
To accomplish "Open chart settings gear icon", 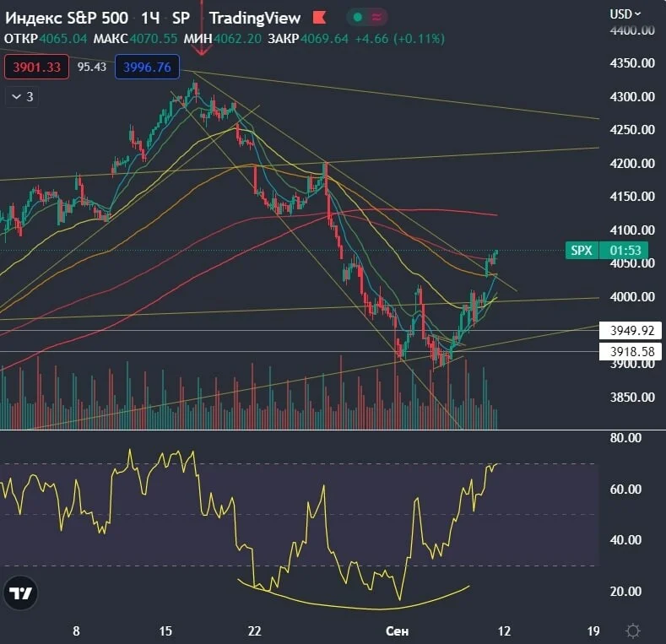I will (x=633, y=630).
